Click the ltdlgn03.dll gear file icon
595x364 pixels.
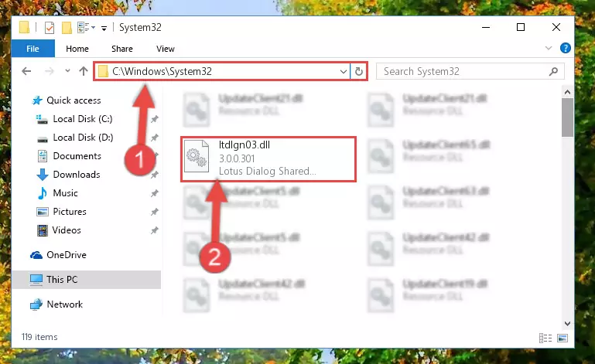pyautogui.click(x=197, y=156)
